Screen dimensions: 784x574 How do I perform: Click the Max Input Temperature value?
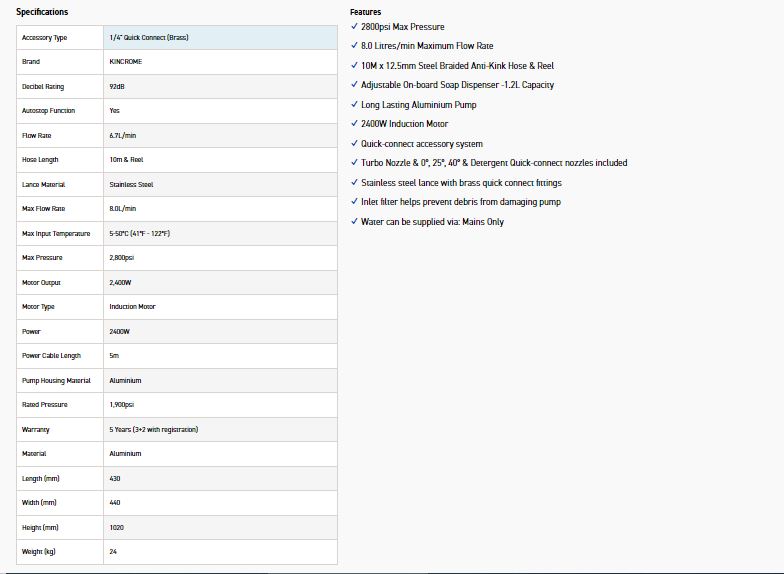[139, 234]
